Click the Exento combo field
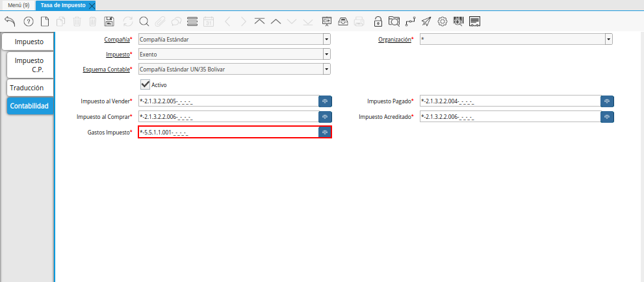The width and height of the screenshot is (644, 282). [x=231, y=54]
